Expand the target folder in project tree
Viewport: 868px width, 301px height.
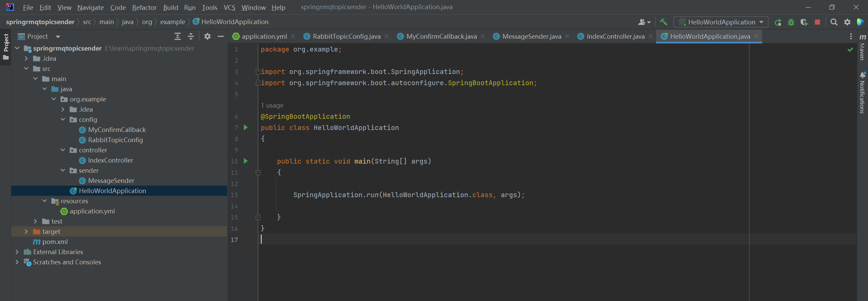(26, 231)
